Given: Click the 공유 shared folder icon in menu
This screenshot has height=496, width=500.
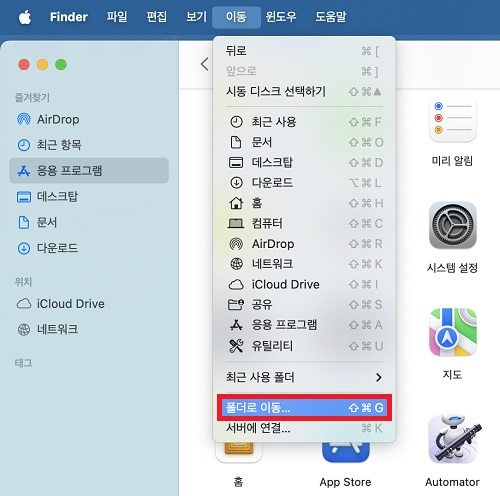Looking at the screenshot, I should [x=236, y=304].
